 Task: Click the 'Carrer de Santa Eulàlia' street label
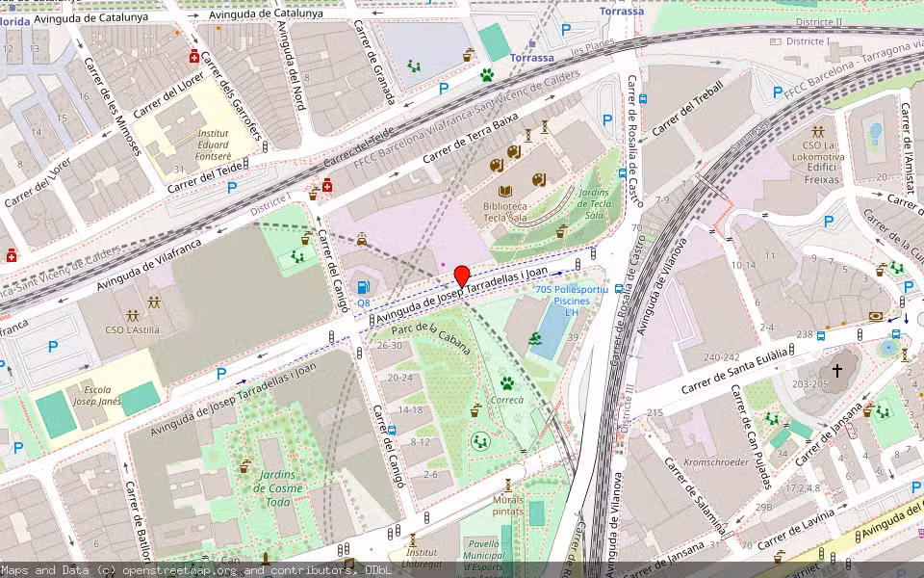click(733, 371)
